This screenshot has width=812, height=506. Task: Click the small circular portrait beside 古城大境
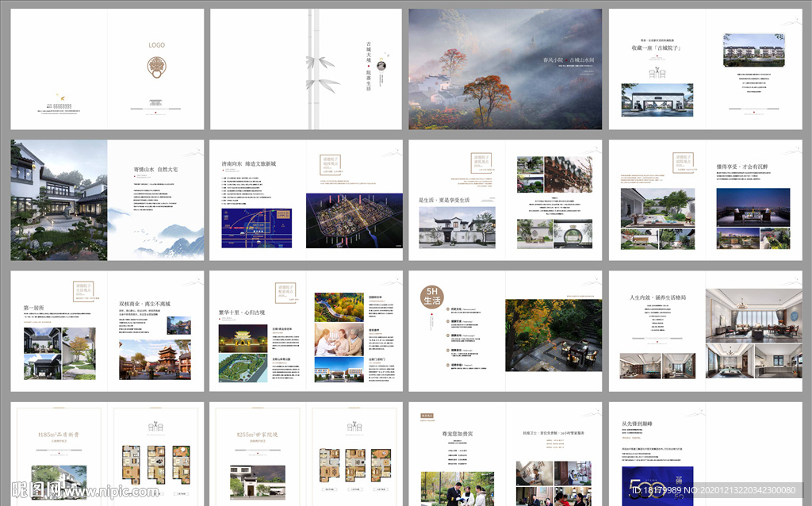click(381, 67)
